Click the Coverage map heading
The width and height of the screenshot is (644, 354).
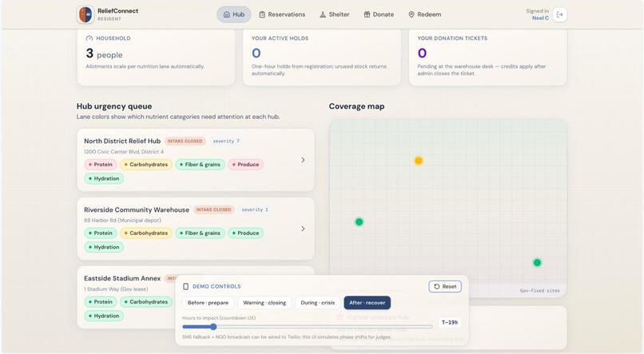[356, 106]
